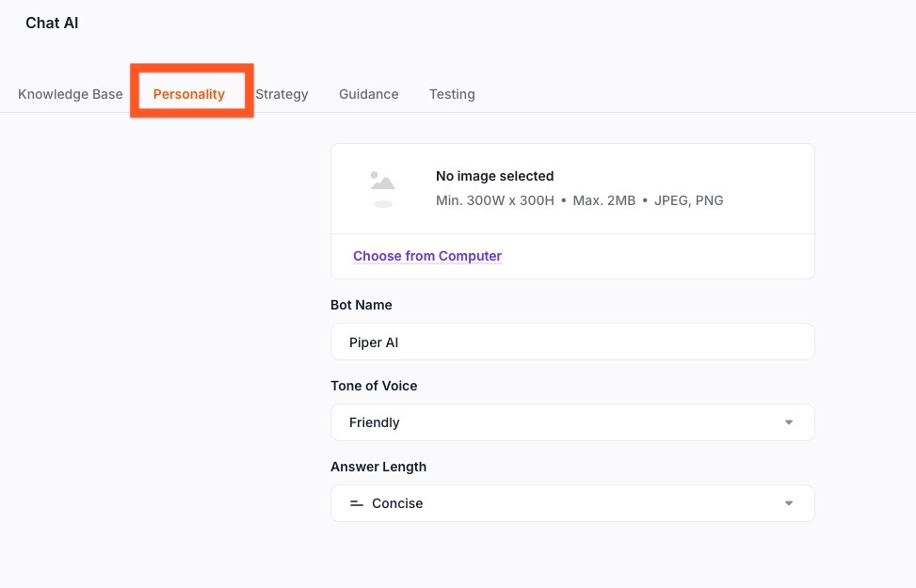916x588 pixels.
Task: Click the Choose from Computer link
Action: tap(427, 256)
